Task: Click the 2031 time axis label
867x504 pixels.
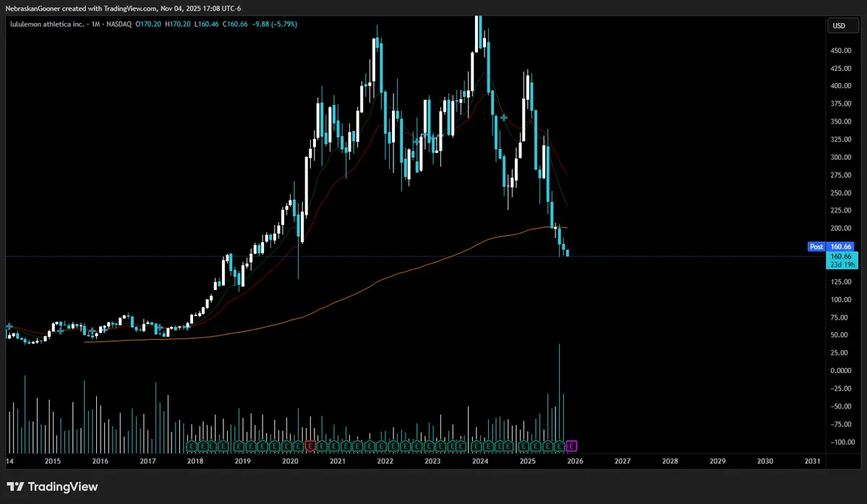Action: (812, 461)
